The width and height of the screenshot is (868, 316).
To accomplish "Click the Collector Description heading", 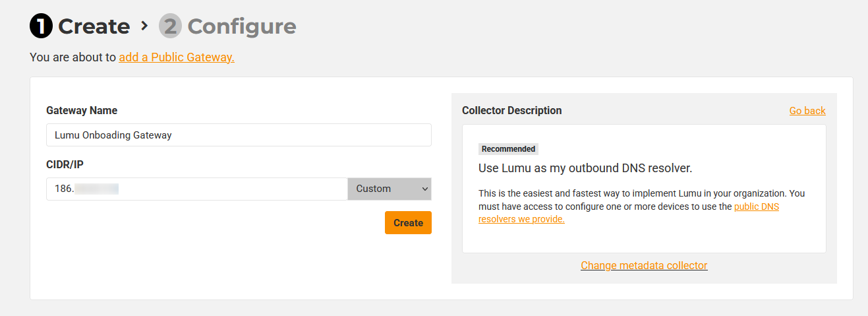I will click(512, 111).
